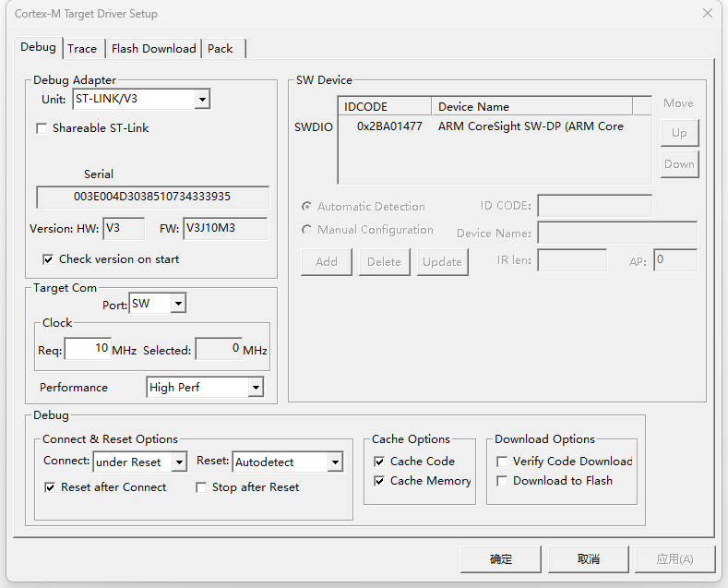The width and height of the screenshot is (728, 588).
Task: Cancel with the 取消 button
Action: (589, 559)
